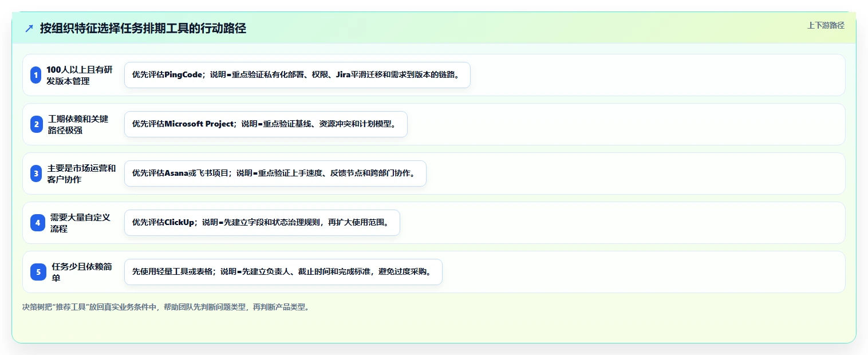Click condition 需要大量自定义流程
This screenshot has width=868, height=355.
[80, 223]
